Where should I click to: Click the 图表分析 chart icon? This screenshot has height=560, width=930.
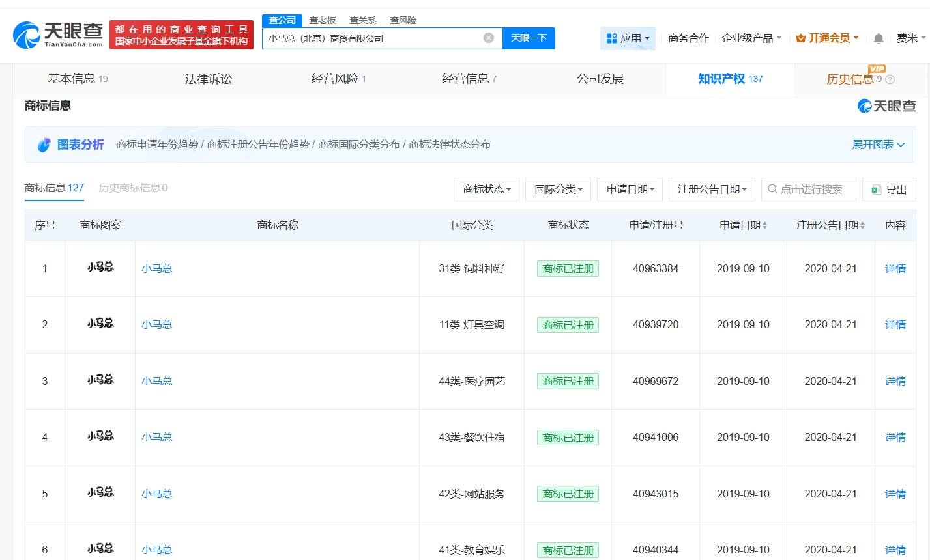(44, 145)
